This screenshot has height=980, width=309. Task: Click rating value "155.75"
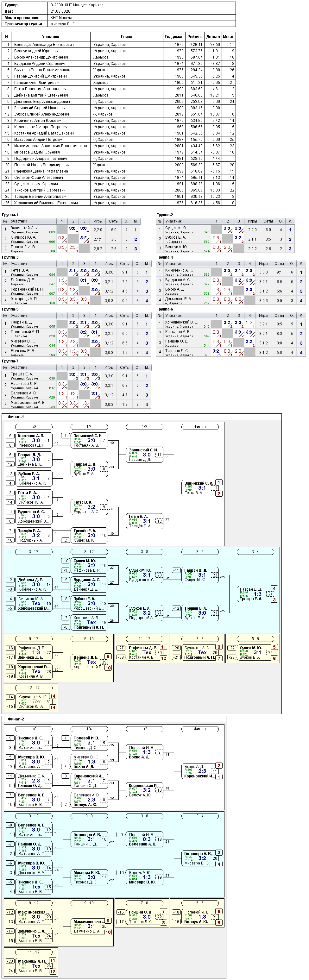point(196,140)
